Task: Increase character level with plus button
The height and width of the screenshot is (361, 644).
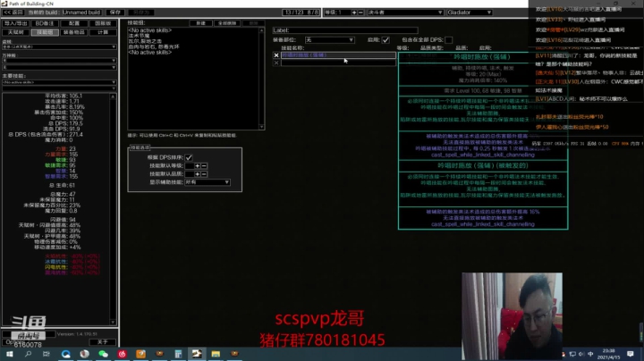Action: point(354,13)
